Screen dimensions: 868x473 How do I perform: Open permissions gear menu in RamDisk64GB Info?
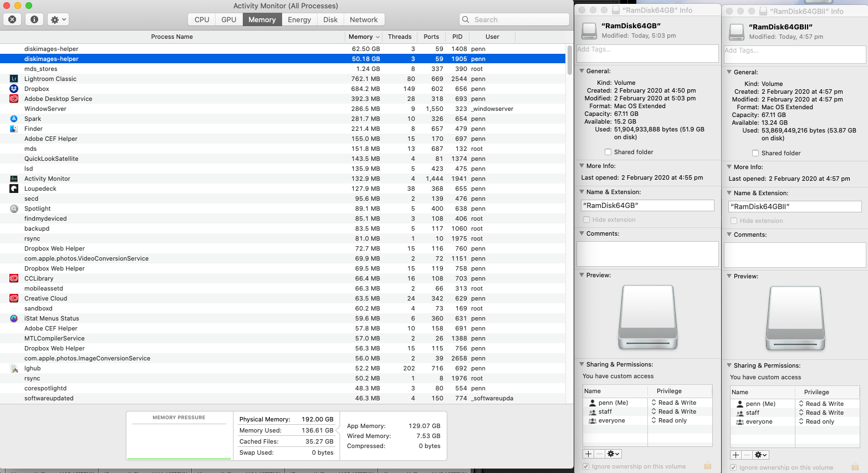point(613,454)
